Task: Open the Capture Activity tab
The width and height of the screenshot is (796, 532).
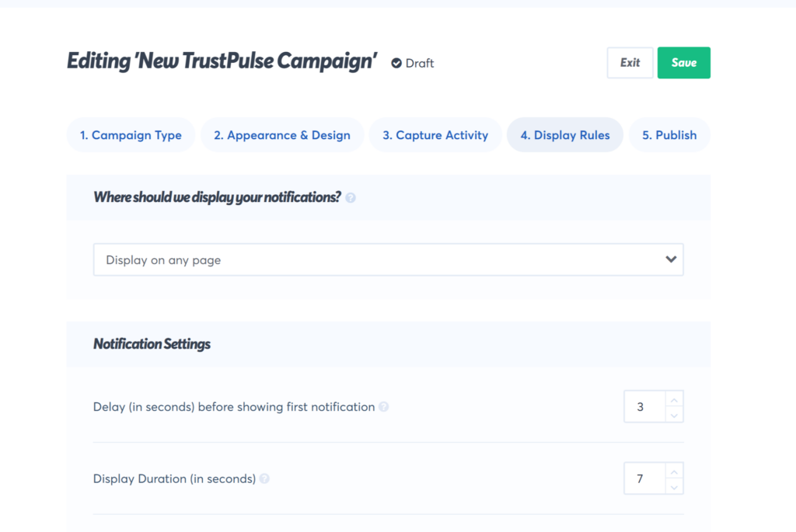Action: tap(435, 135)
